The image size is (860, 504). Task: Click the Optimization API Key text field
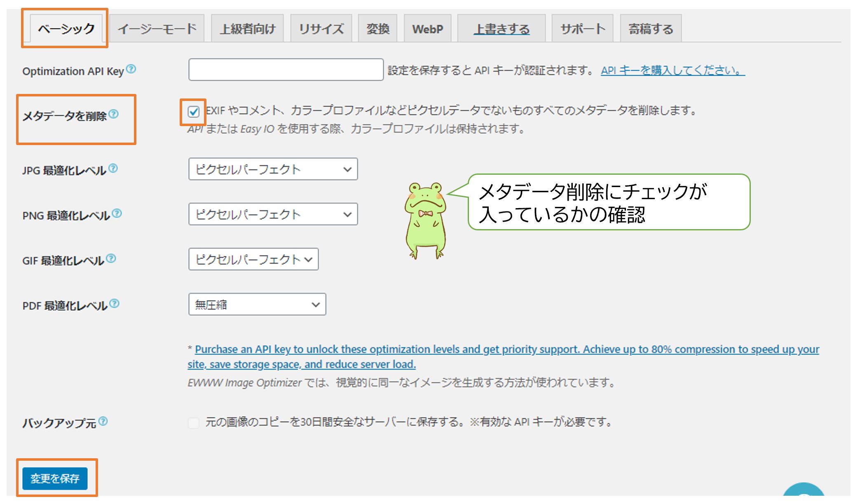point(286,70)
